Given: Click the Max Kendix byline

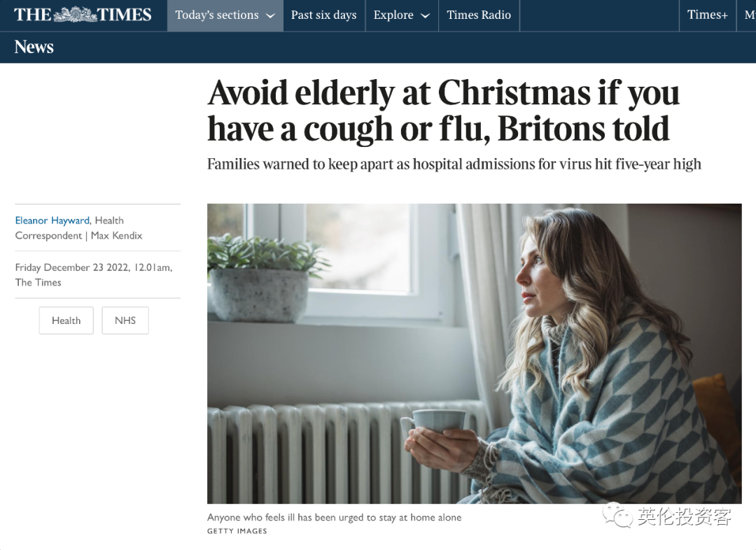Looking at the screenshot, I should (x=117, y=236).
